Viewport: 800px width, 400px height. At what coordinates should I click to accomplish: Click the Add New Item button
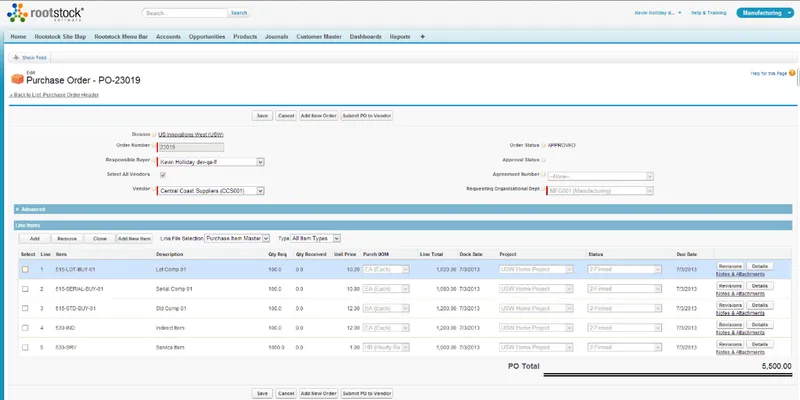(x=135, y=238)
